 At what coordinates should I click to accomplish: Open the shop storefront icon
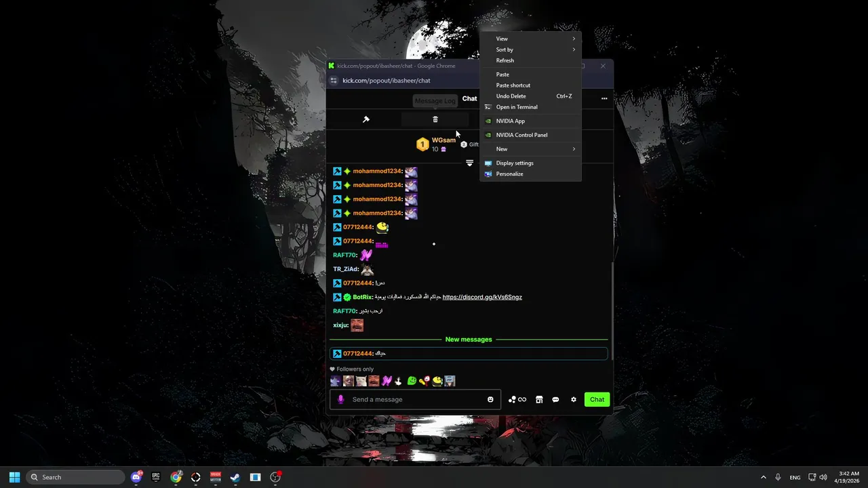coord(539,399)
